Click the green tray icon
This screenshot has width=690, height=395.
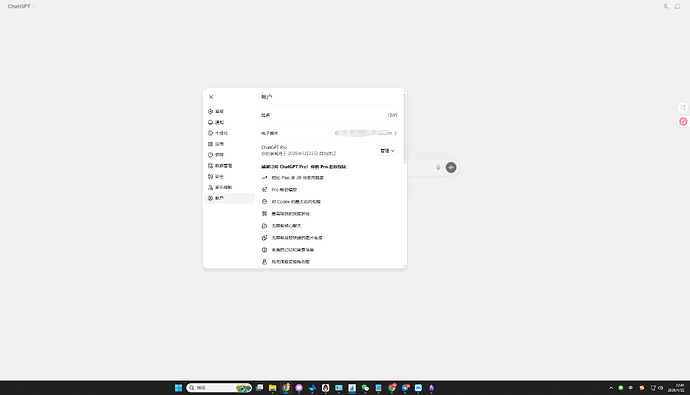[621, 388]
